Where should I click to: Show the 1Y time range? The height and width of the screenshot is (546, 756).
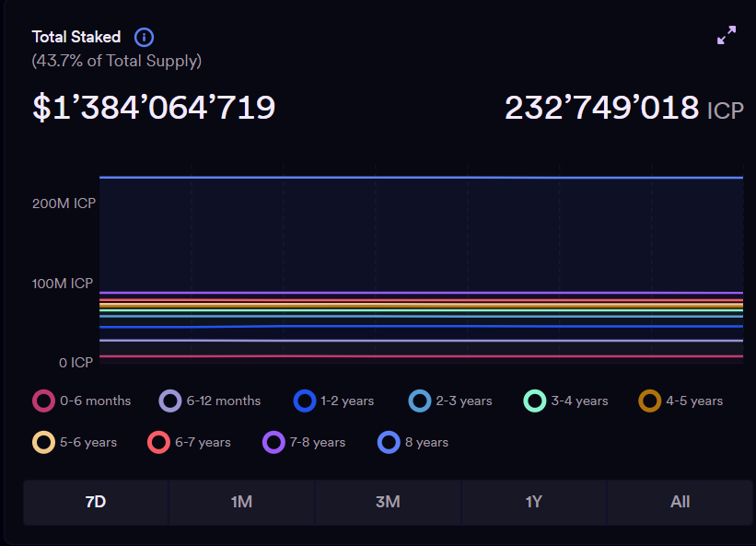(x=534, y=502)
